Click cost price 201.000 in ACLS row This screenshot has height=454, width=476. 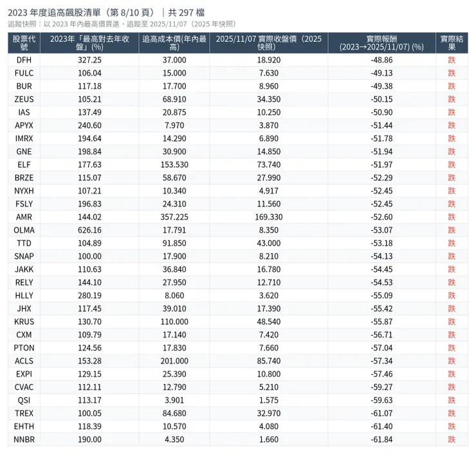tap(174, 361)
